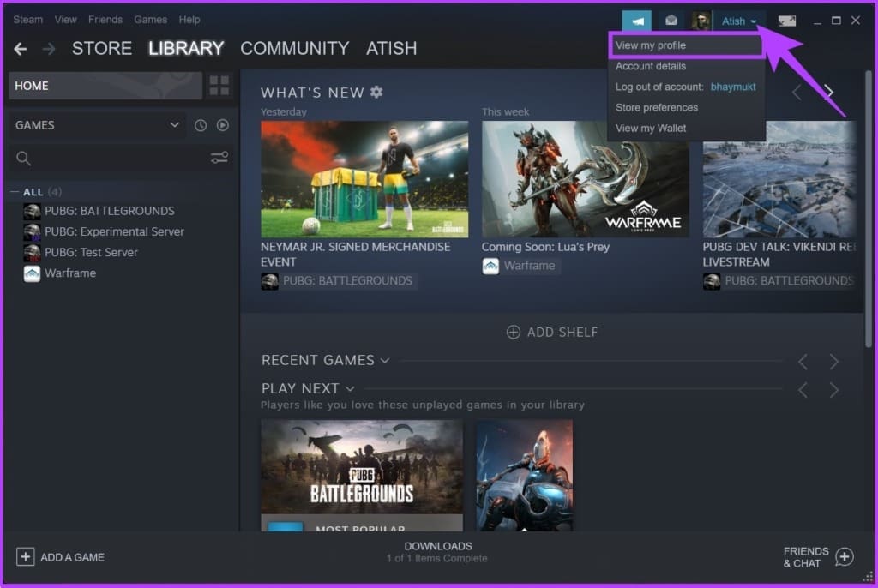The image size is (878, 588).
Task: Open Warframe Play Next card
Action: 524,476
